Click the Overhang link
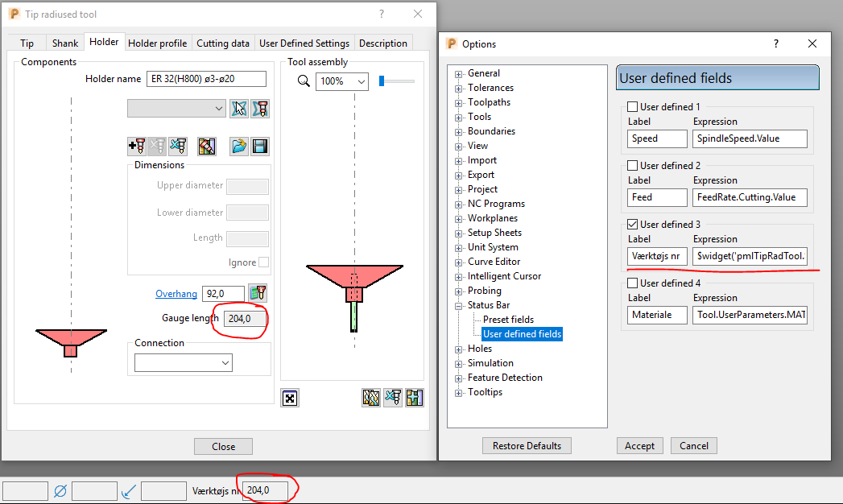Screen dimensions: 843x504 tap(176, 293)
